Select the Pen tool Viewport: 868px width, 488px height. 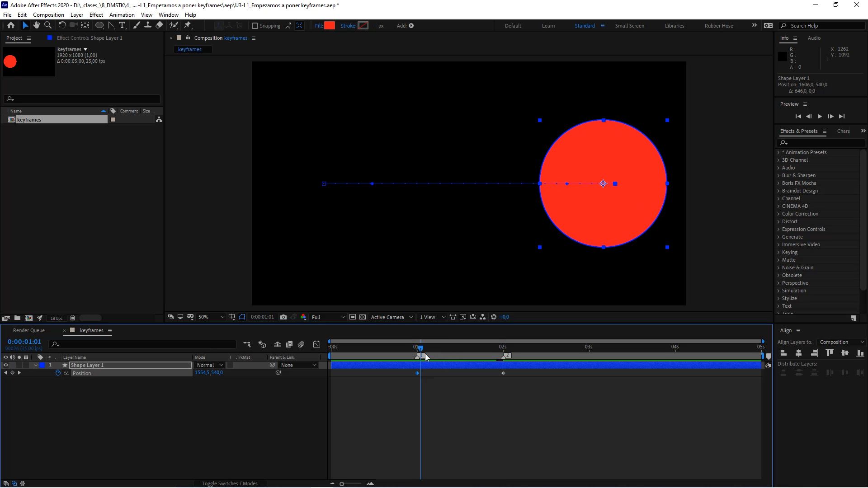[111, 25]
